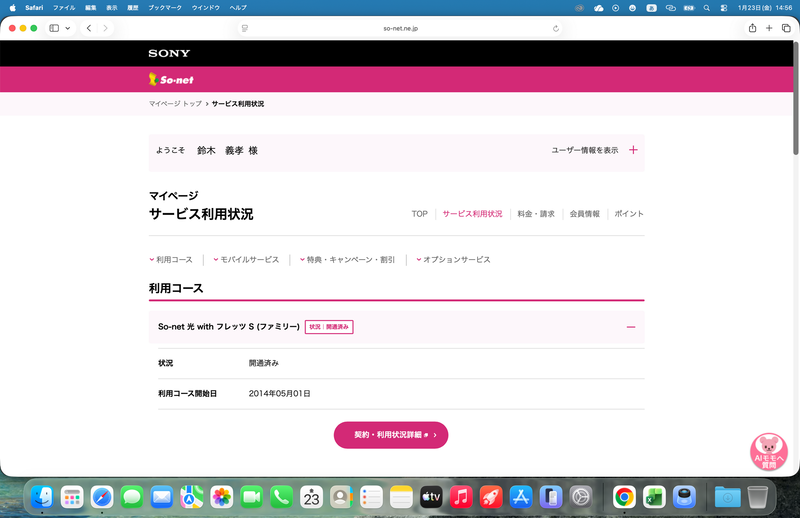This screenshot has width=800, height=518.
Task: Reload the so-net.ne.jp page
Action: click(x=556, y=29)
